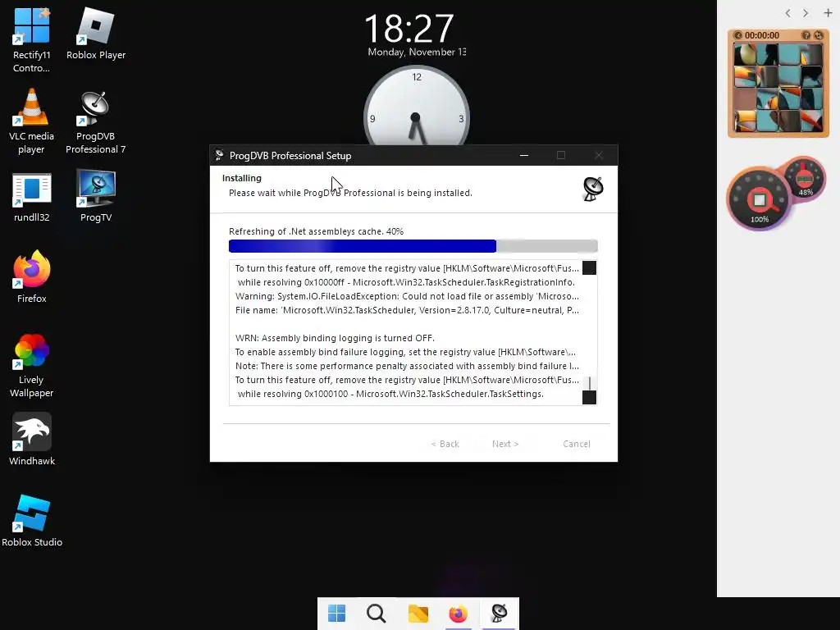Open Lively Wallpaper desktop icon
840x630 pixels.
(x=32, y=365)
